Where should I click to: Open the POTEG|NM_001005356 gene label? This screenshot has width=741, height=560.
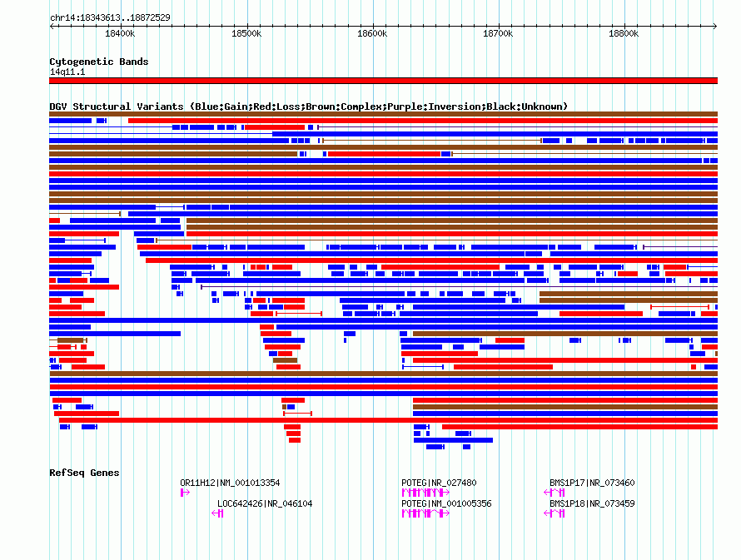(446, 503)
